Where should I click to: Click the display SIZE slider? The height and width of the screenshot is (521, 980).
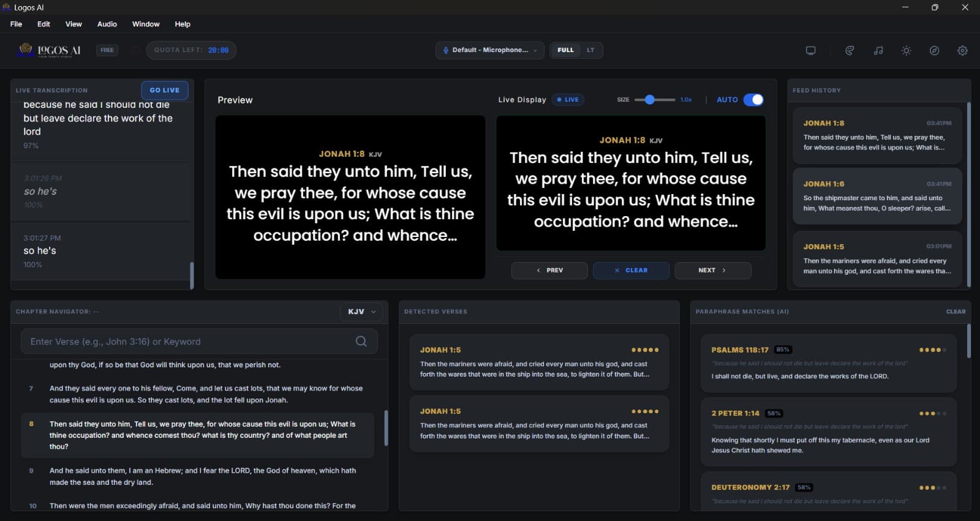tap(654, 100)
